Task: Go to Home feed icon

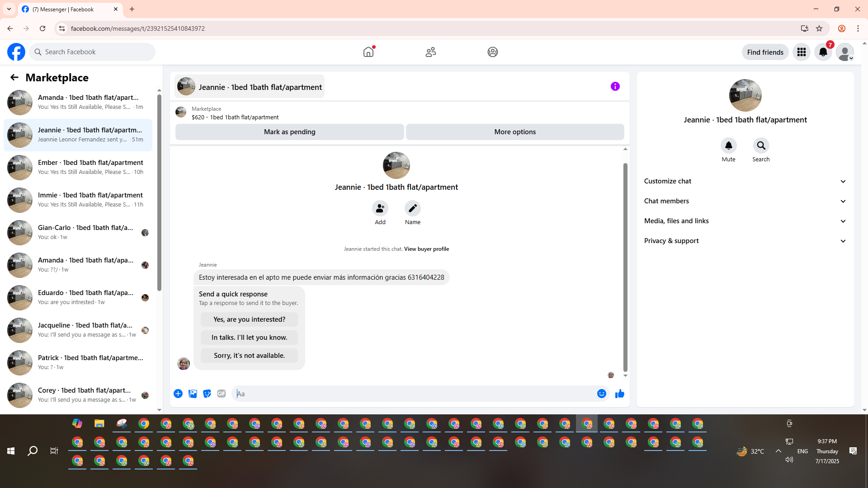Action: click(368, 52)
